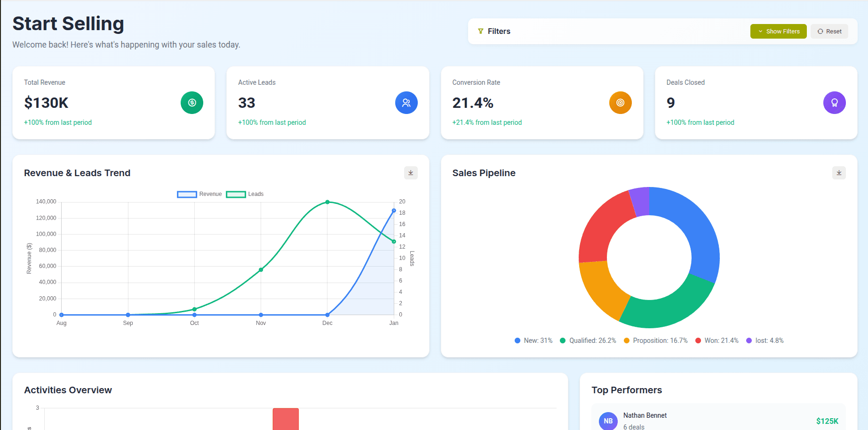Click the chevron on the Show Filters button
This screenshot has height=430, width=868.
click(759, 31)
